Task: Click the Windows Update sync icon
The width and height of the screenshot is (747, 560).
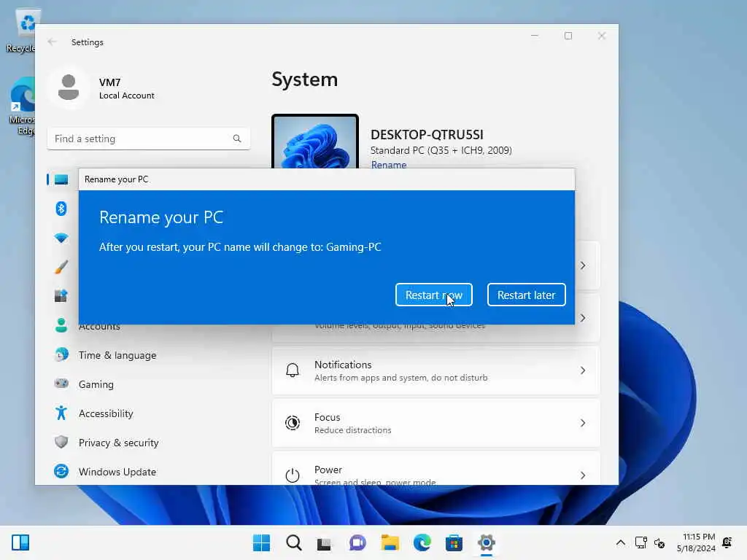Action: pyautogui.click(x=61, y=472)
